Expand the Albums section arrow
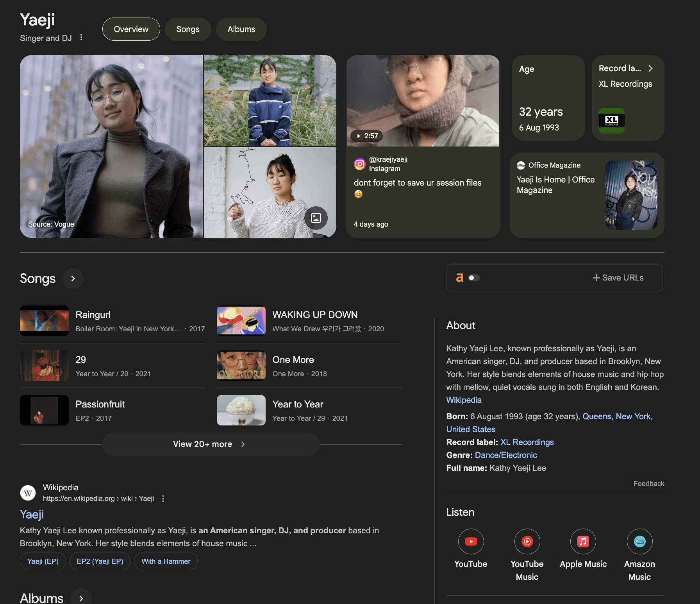Viewport: 700px width, 604px height. tap(81, 598)
